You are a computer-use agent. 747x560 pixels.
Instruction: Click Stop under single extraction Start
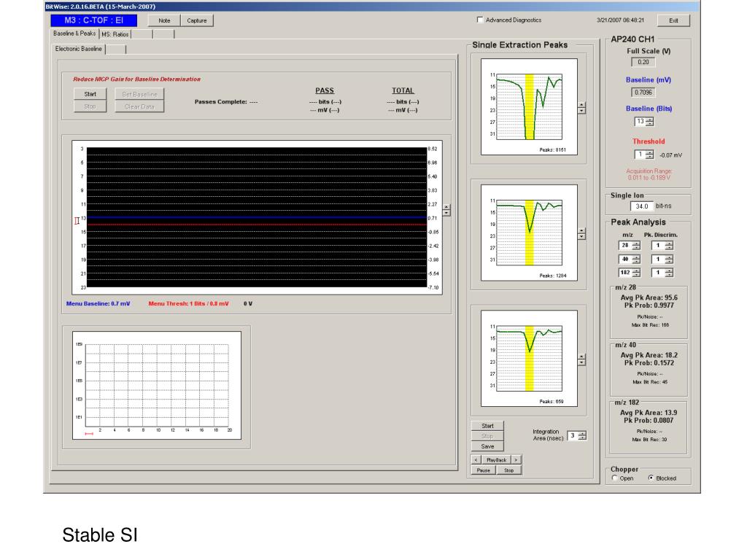click(487, 436)
